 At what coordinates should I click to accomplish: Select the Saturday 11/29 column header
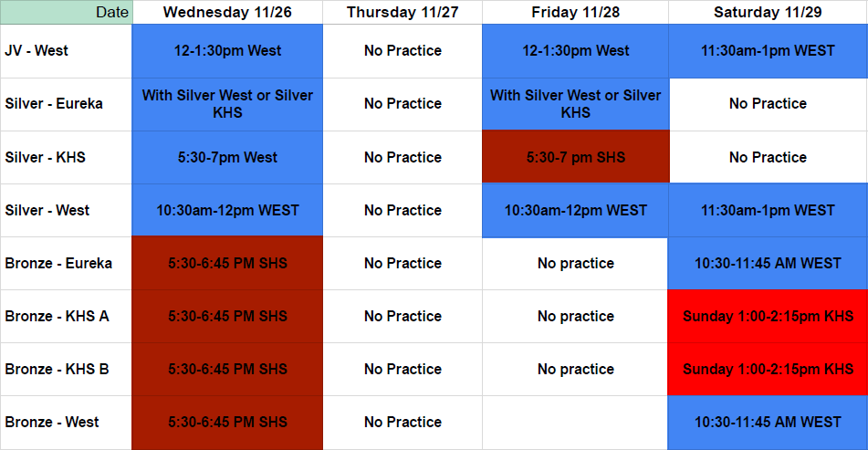(768, 12)
